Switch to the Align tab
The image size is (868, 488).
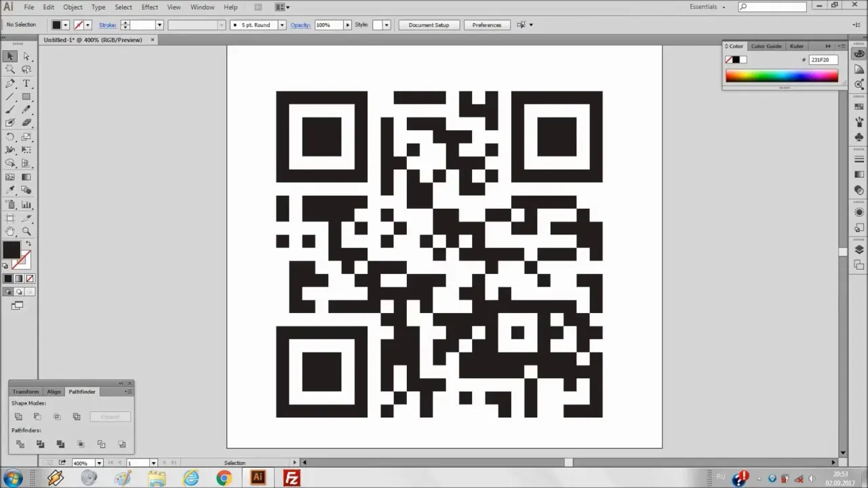54,392
